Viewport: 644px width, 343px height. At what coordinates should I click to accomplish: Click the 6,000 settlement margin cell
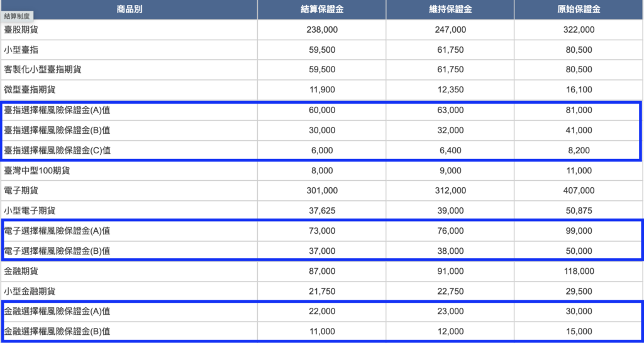click(321, 151)
